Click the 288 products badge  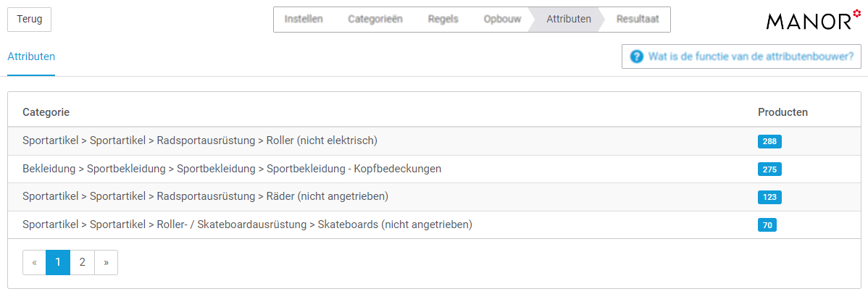coord(769,141)
